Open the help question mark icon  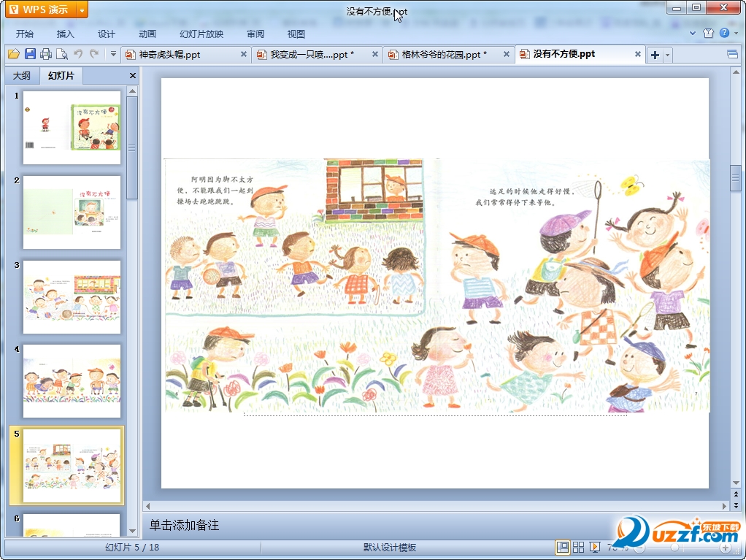pyautogui.click(x=724, y=33)
